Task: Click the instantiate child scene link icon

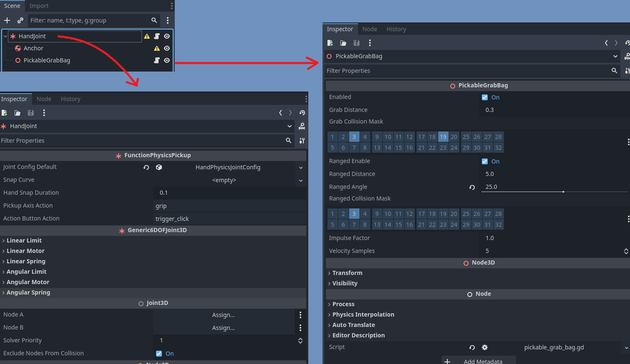Action: click(20, 20)
